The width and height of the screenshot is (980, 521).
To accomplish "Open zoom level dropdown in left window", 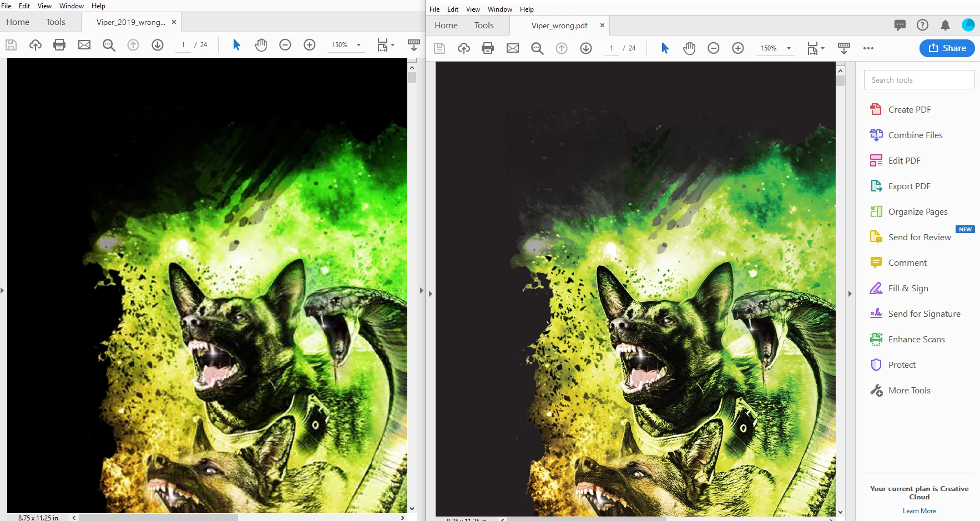I will tap(358, 45).
